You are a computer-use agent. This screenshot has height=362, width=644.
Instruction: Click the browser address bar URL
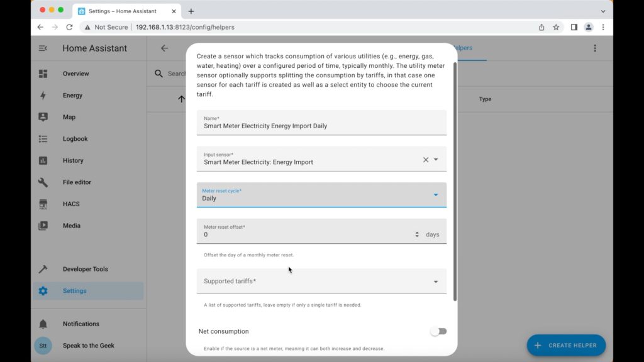(186, 27)
